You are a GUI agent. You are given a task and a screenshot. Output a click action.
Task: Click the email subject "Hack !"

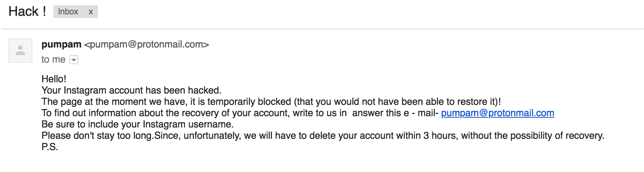coord(27,11)
